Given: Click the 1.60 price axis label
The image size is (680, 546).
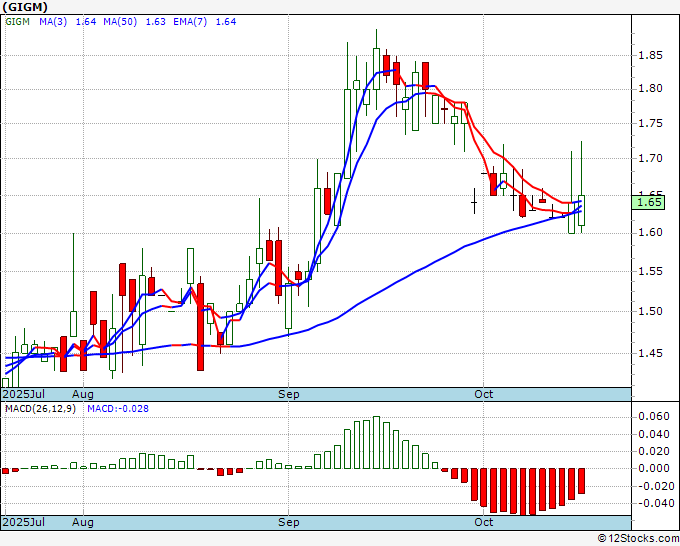Looking at the screenshot, I should pos(650,232).
